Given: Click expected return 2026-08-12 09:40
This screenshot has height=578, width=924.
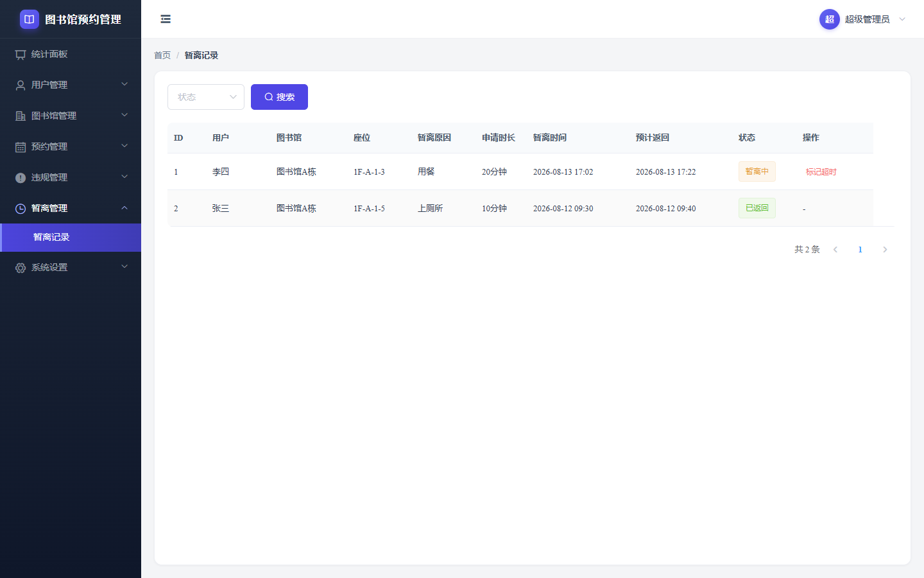Looking at the screenshot, I should tap(665, 208).
